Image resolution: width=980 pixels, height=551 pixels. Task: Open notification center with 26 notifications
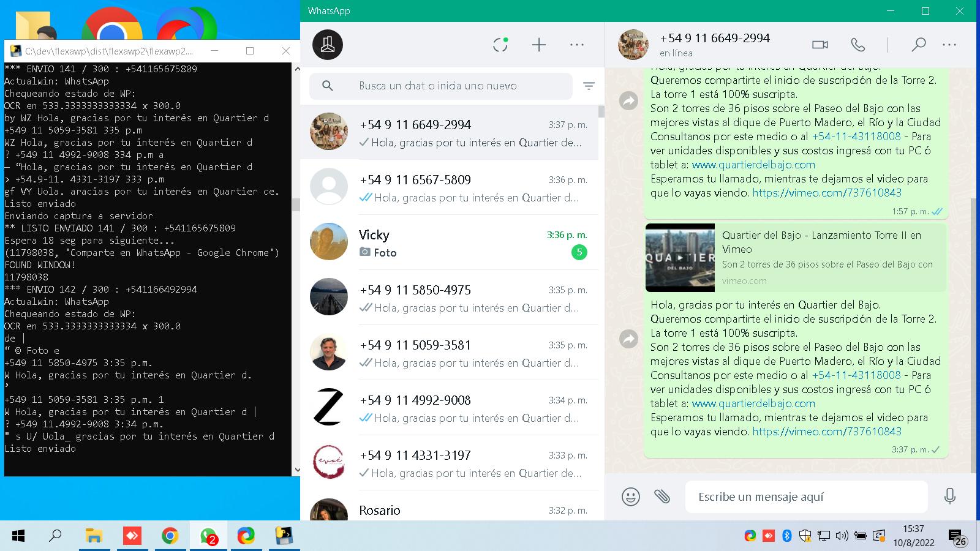(957, 537)
